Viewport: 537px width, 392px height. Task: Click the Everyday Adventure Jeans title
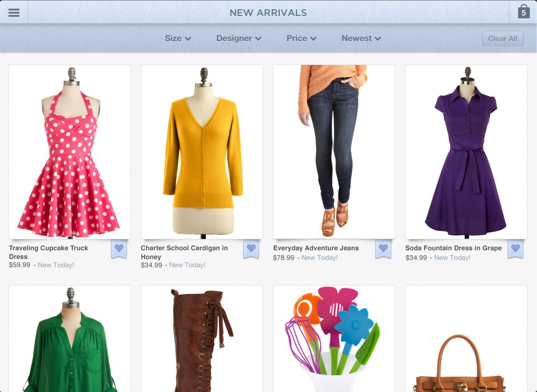pyautogui.click(x=316, y=248)
